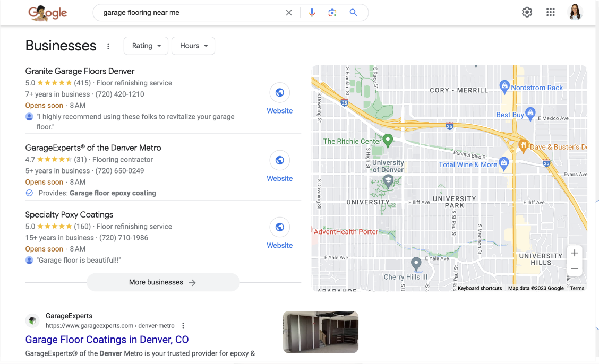
Task: Click GarageExperts site favicon
Action: (32, 320)
